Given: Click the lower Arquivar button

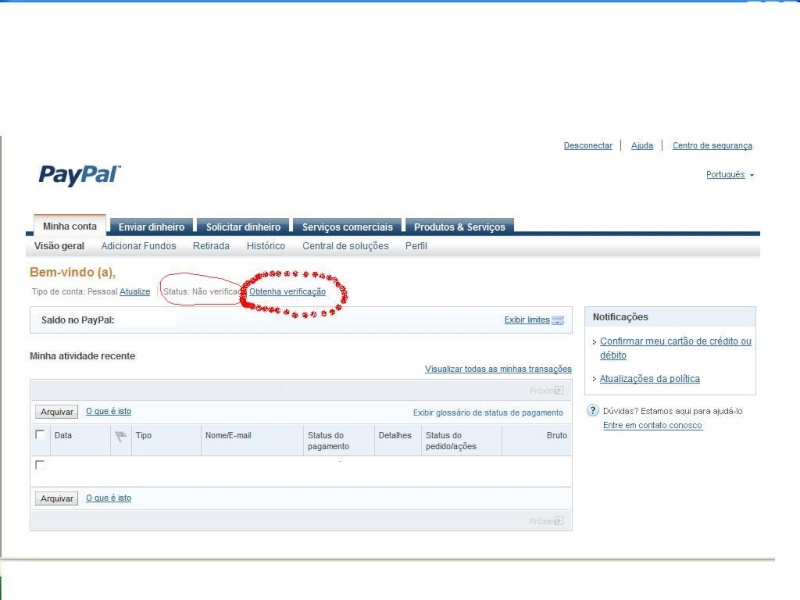Looking at the screenshot, I should tap(57, 498).
